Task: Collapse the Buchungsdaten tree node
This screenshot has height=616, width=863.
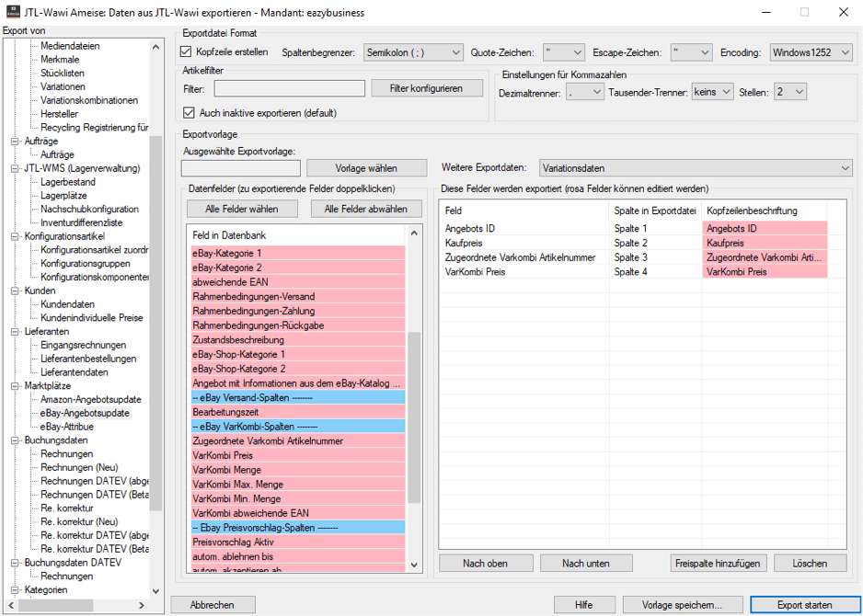Action: 15,440
